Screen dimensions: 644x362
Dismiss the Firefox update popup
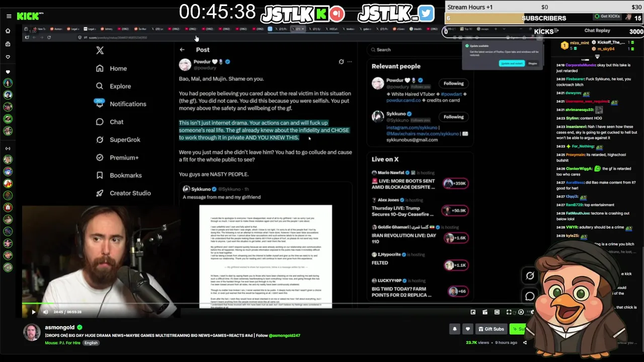(533, 63)
